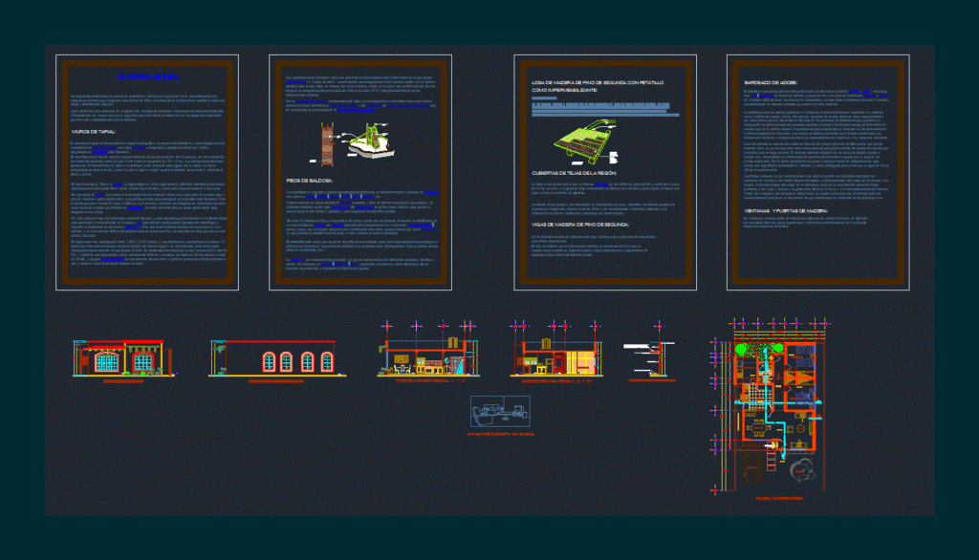Image resolution: width=979 pixels, height=560 pixels.
Task: Select the front elevation with two arched windows
Action: [123, 358]
